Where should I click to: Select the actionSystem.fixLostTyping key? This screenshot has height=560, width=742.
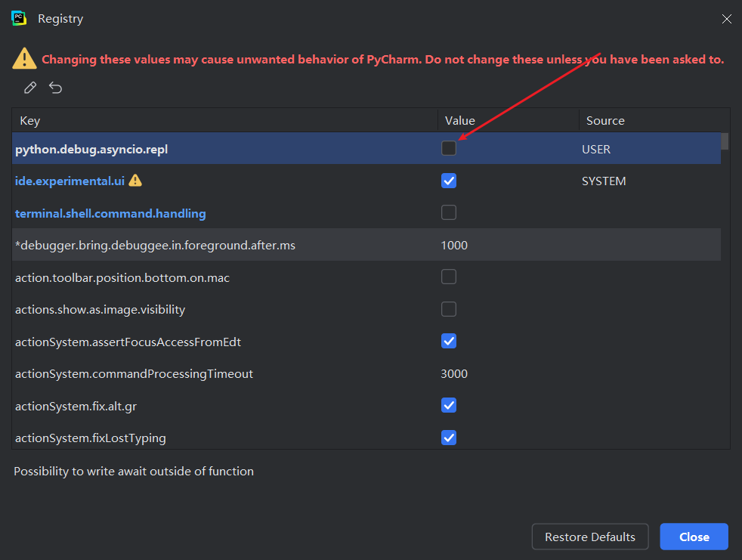91,438
